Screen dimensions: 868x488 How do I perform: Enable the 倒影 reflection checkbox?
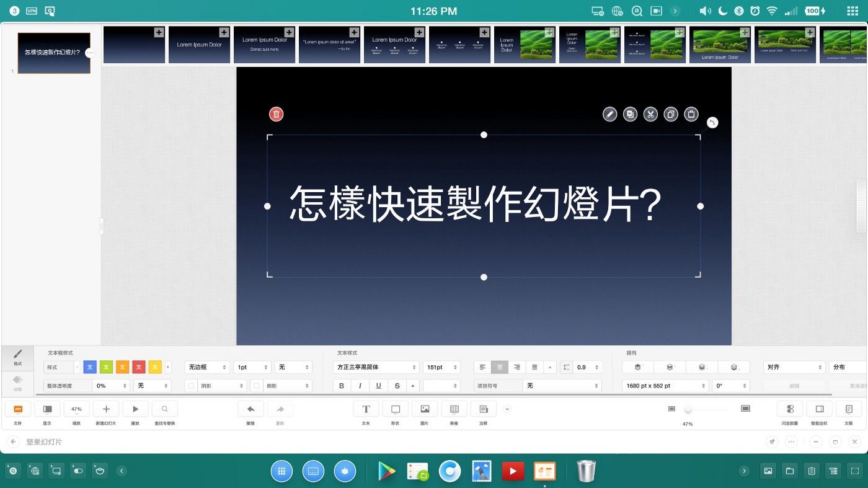(257, 386)
